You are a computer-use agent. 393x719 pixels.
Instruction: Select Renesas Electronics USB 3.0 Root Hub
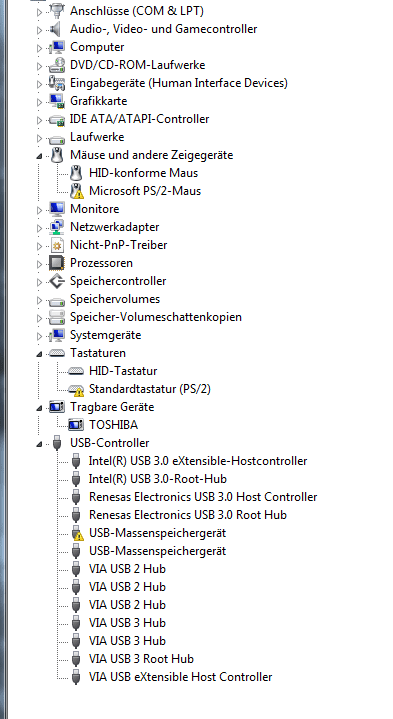188,514
